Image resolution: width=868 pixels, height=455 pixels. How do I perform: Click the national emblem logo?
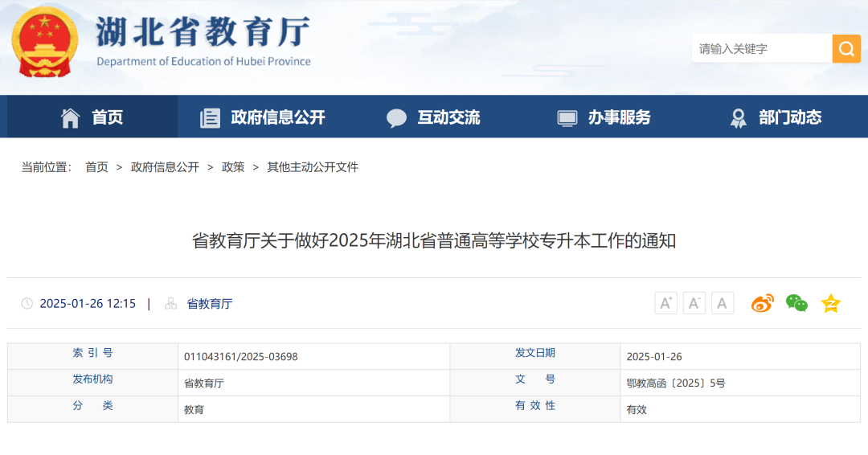tap(45, 42)
